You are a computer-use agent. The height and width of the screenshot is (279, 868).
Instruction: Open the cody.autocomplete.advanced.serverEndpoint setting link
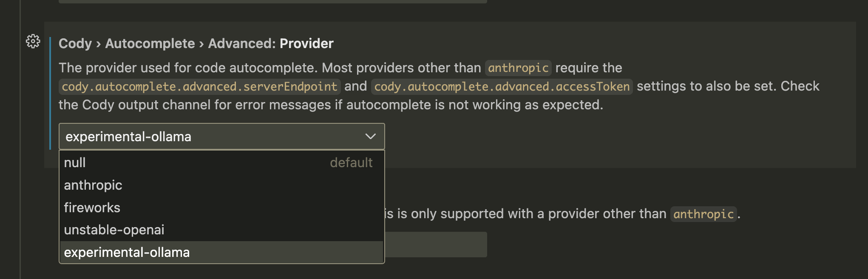coord(199,87)
